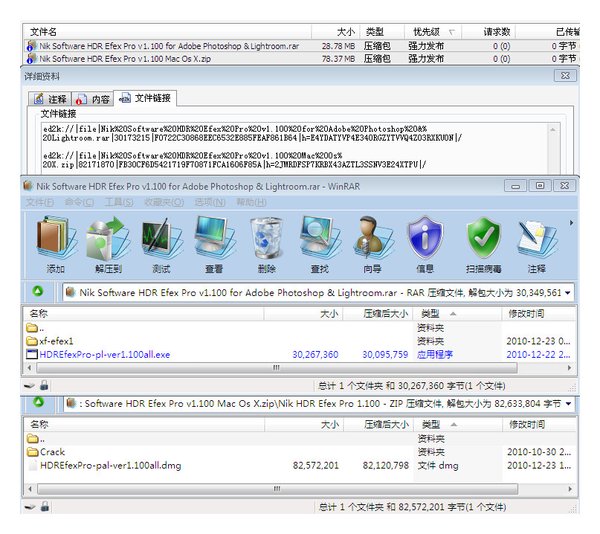Click the WinRAR title bar application icon
Image resolution: width=600 pixels, height=534 pixels.
point(28,186)
